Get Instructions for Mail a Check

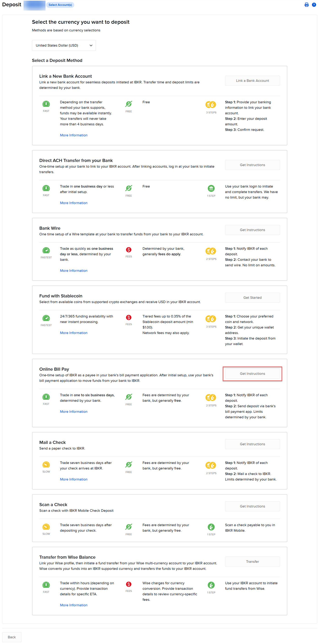(252, 444)
